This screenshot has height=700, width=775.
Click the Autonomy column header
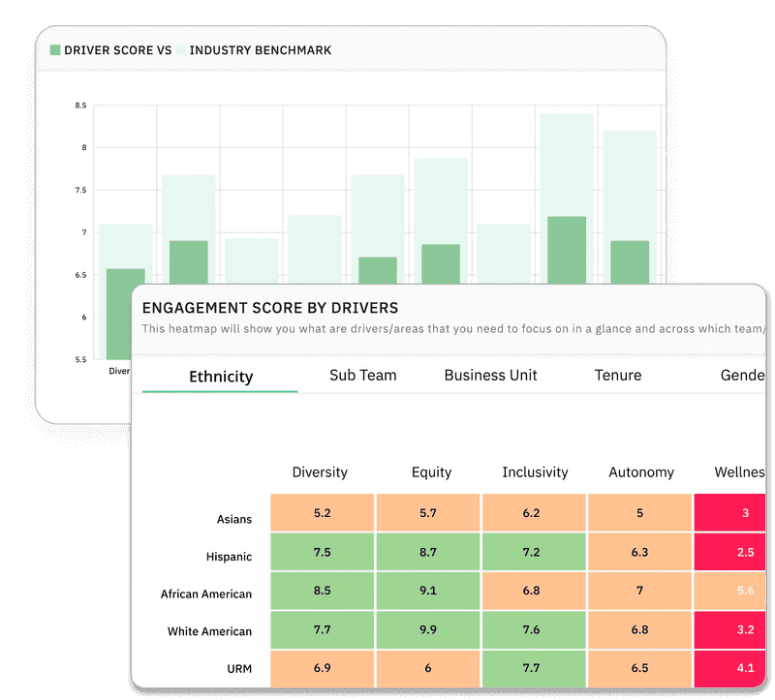pos(641,472)
